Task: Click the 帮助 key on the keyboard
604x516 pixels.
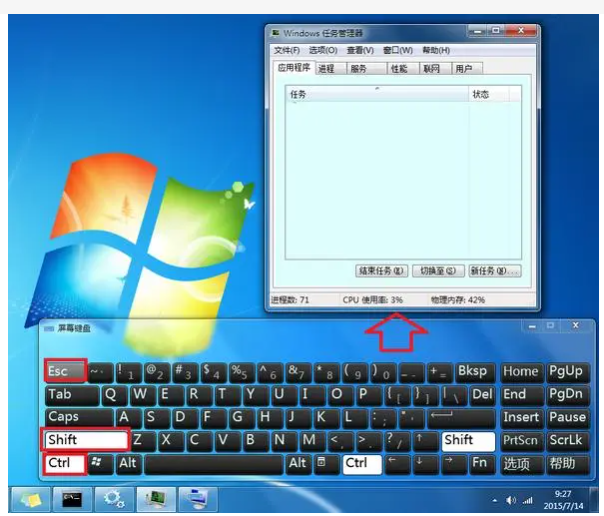Action: click(x=567, y=464)
